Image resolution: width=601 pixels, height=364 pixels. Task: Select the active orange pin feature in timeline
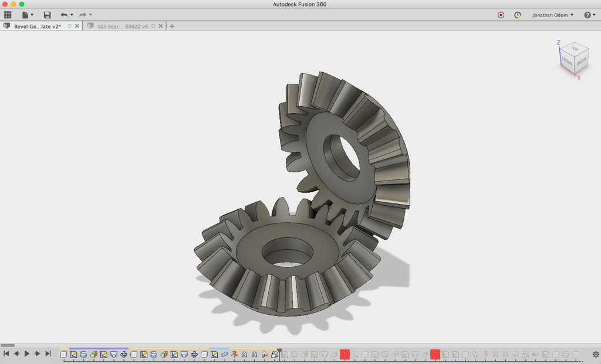(234, 354)
